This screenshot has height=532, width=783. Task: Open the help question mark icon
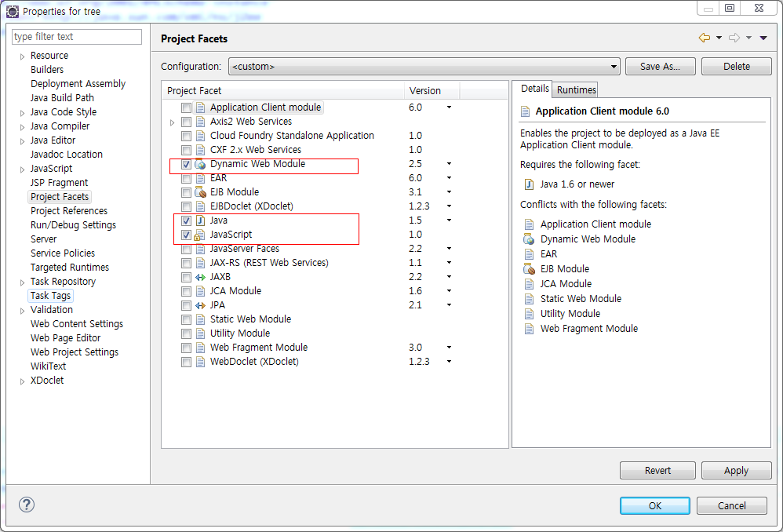27,505
